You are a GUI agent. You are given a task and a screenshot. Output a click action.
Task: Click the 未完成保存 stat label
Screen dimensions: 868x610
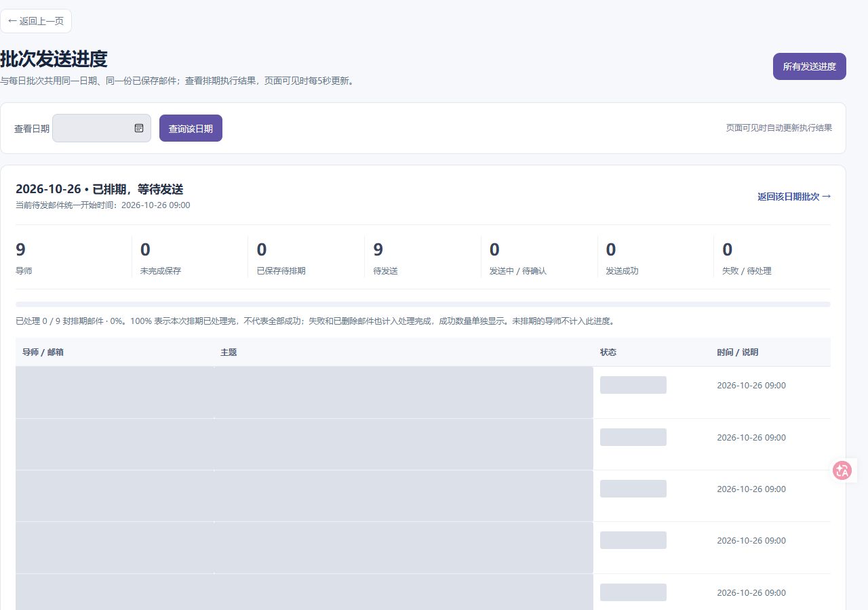click(161, 271)
